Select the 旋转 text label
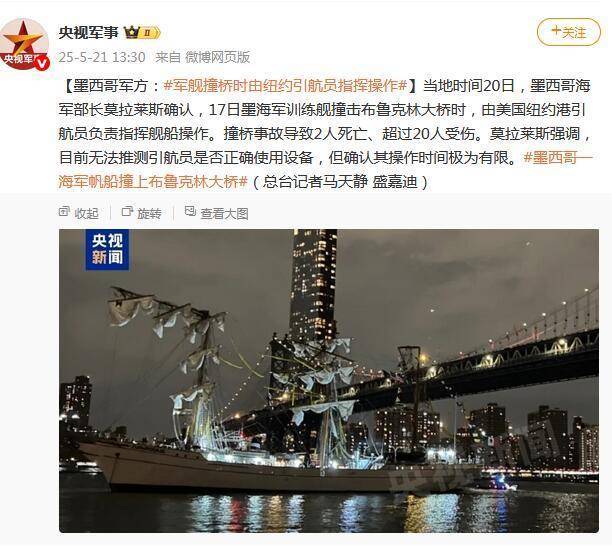Image resolution: width=612 pixels, height=548 pixels. [x=149, y=214]
